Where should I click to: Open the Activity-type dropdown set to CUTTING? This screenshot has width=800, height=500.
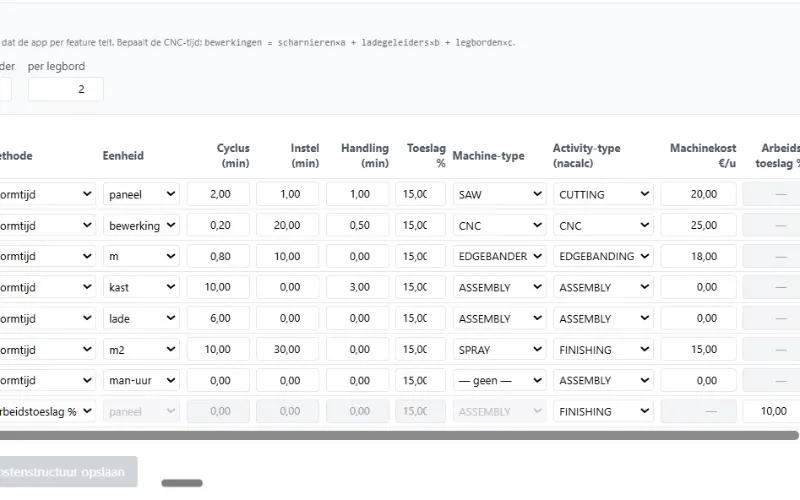point(604,194)
